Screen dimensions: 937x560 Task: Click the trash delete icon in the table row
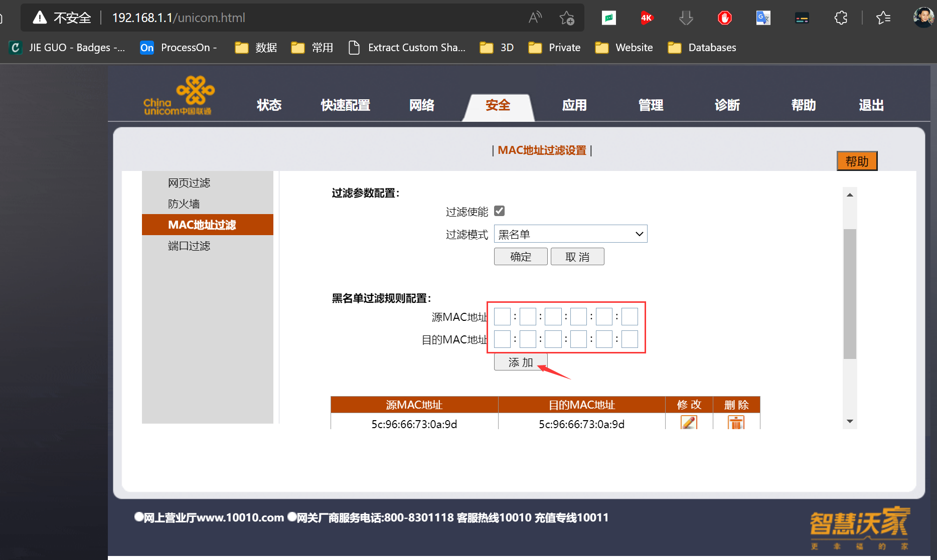click(736, 424)
